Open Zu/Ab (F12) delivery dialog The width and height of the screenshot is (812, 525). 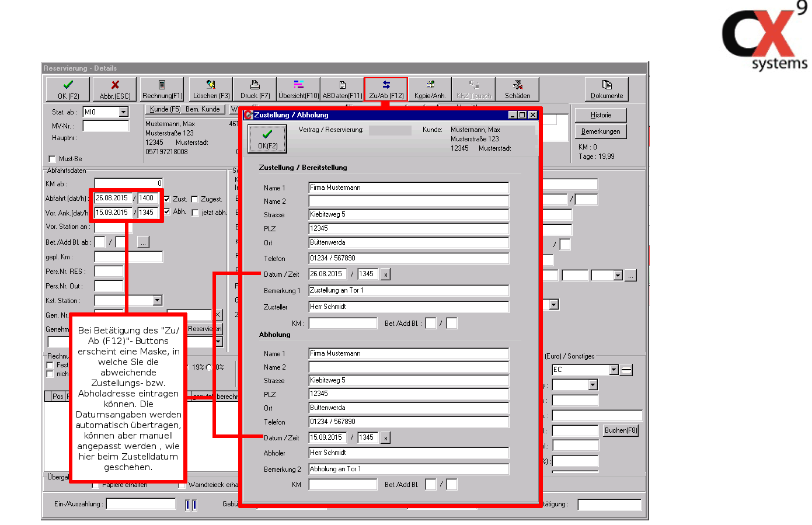point(386,89)
